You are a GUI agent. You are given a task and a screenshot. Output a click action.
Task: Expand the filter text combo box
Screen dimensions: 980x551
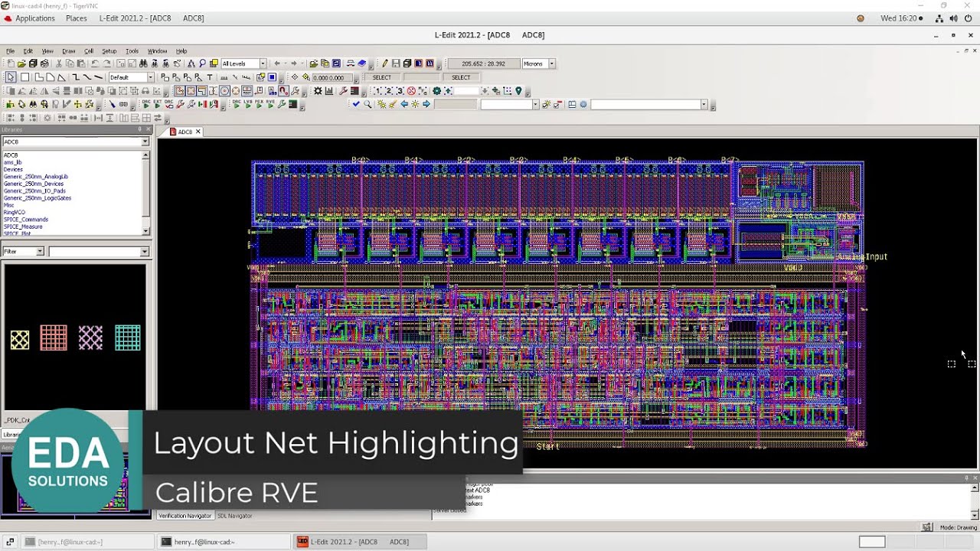click(x=144, y=251)
